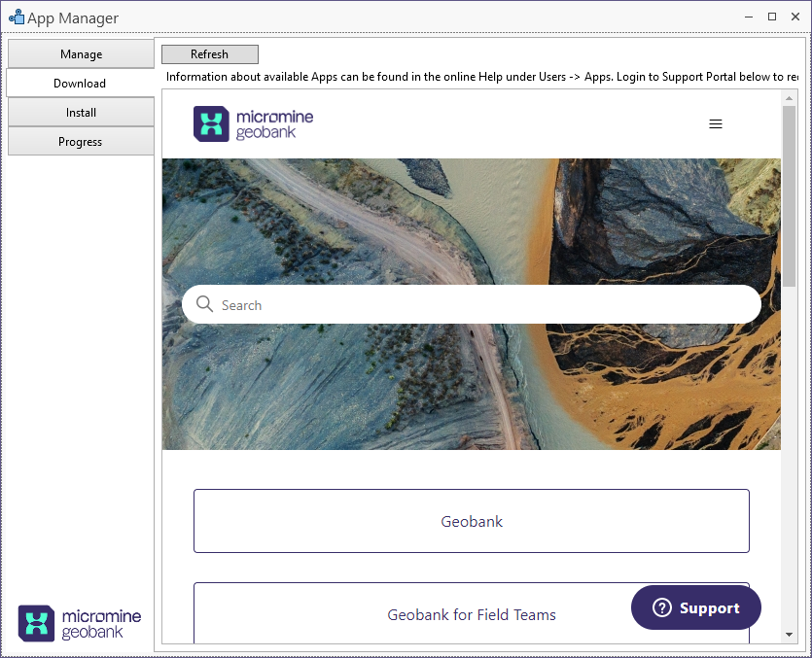The image size is (812, 658).
Task: Click the Micromine Geobank logo in the web header
Action: [253, 123]
